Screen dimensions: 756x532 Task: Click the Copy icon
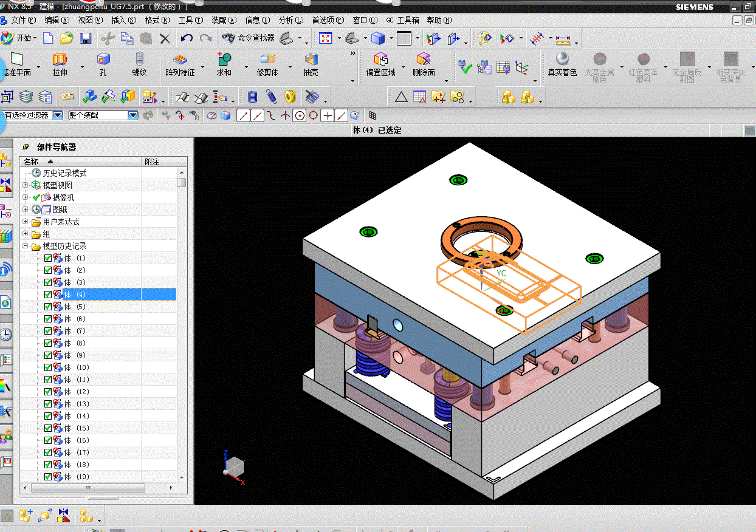127,38
